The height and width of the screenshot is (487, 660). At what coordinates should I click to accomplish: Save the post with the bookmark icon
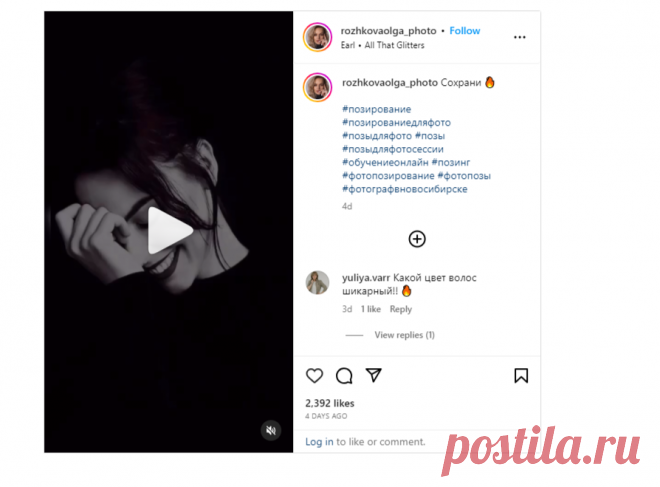click(521, 375)
